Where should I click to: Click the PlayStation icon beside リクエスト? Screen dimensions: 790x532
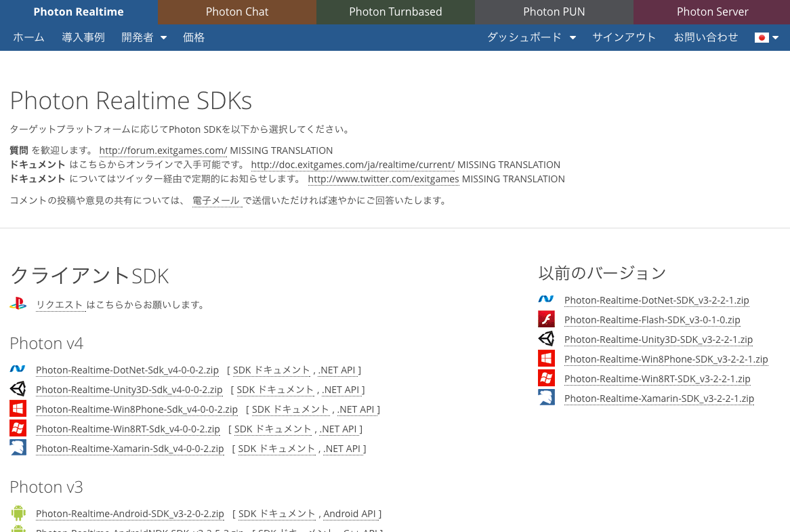18,304
